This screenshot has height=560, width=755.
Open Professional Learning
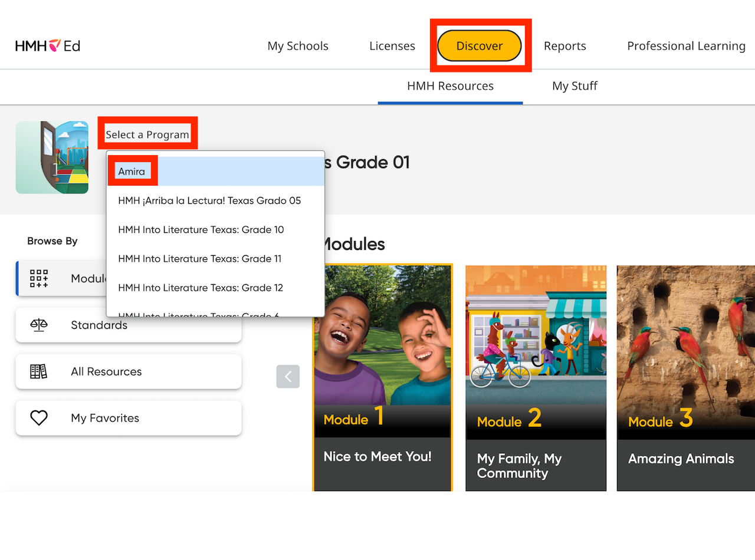coord(686,45)
